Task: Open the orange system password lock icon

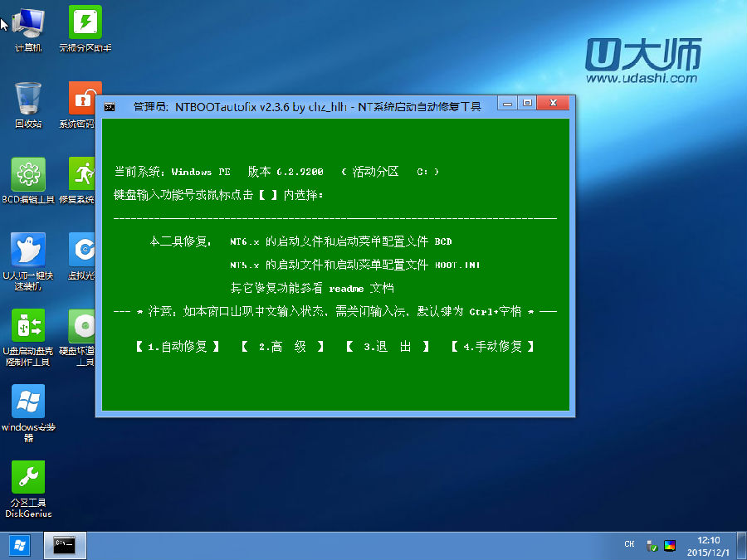Action: 85,99
